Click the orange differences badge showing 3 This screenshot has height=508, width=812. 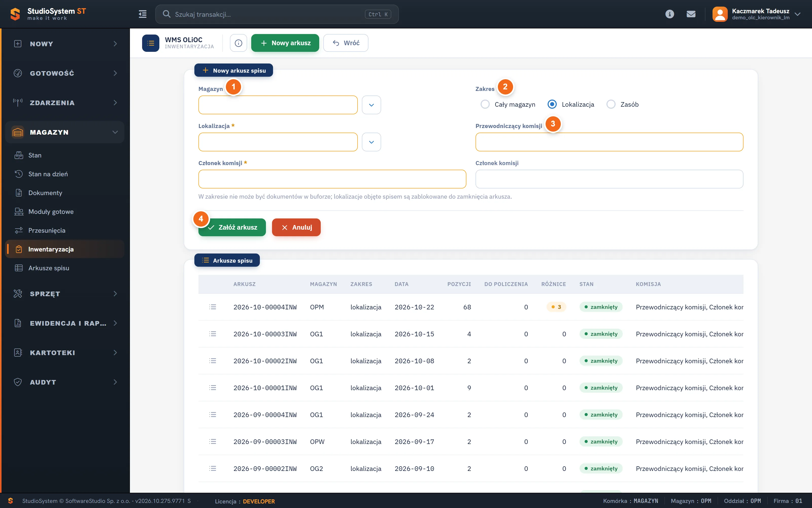click(556, 307)
